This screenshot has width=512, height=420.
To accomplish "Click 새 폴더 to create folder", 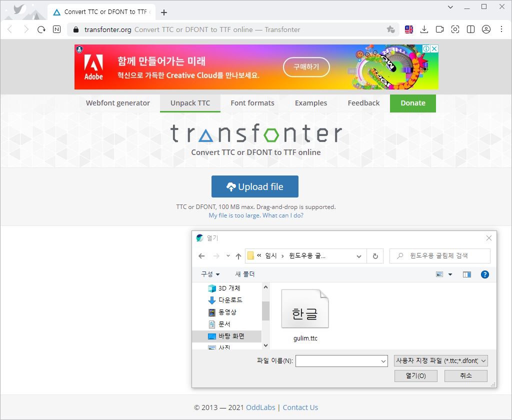I will [x=245, y=274].
